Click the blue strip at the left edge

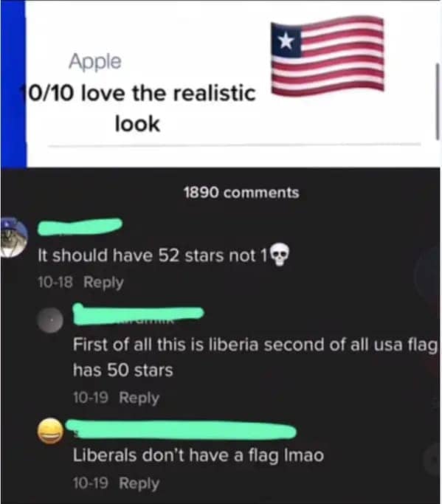pyautogui.click(x=13, y=84)
